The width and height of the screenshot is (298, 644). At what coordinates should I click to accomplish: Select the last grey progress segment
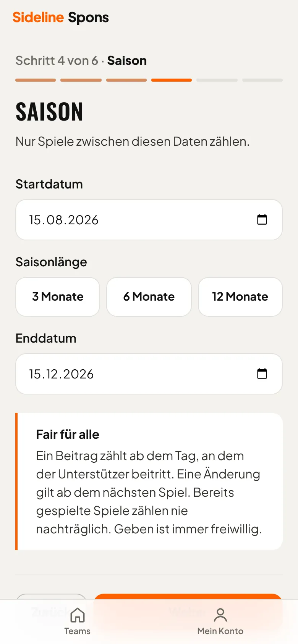262,80
